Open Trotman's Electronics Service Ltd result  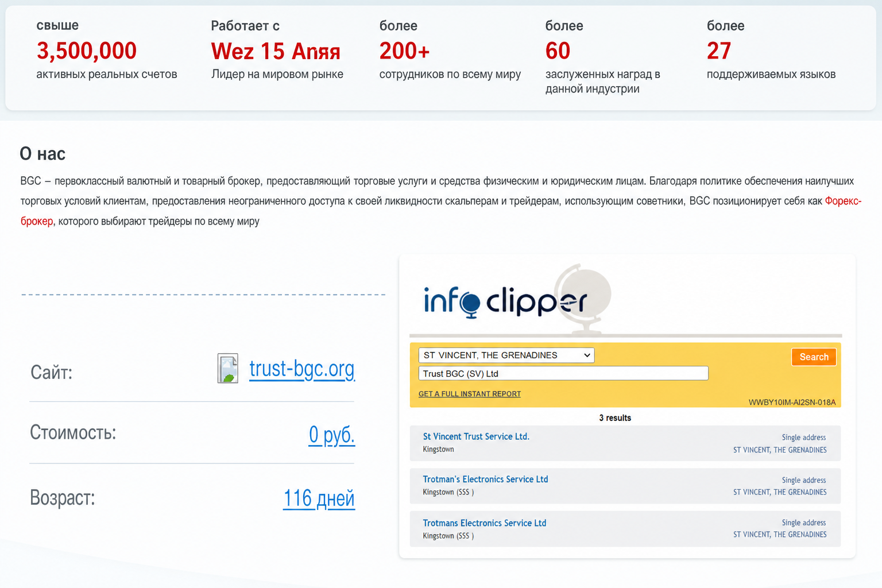click(485, 479)
